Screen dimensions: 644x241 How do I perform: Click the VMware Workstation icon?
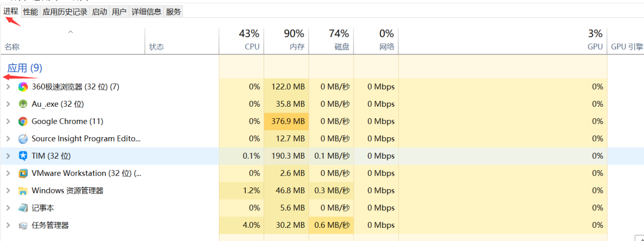[x=23, y=174]
